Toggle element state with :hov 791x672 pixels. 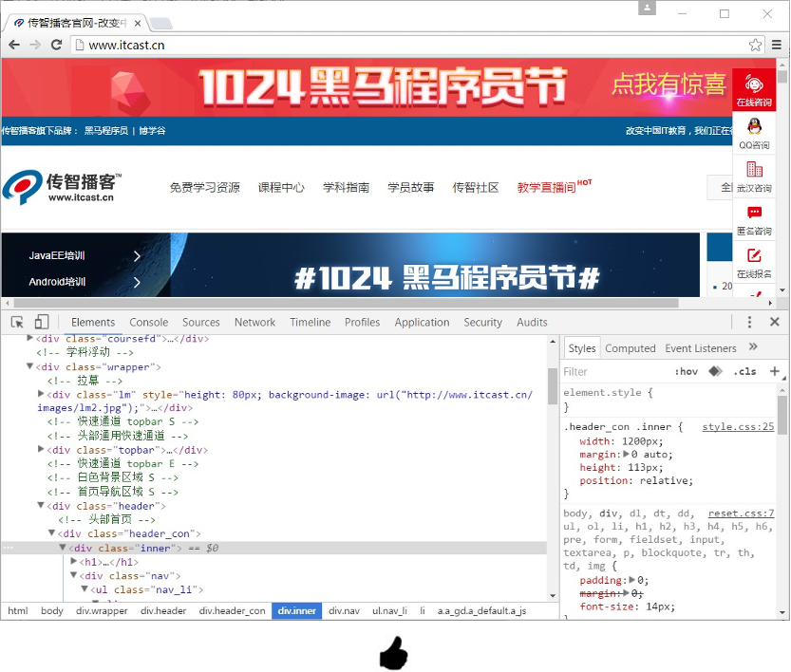(686, 371)
